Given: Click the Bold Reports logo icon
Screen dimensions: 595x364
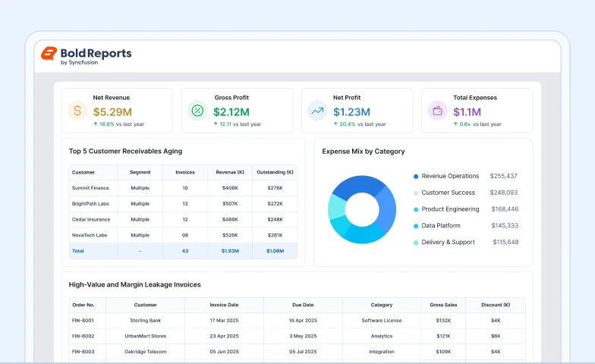Looking at the screenshot, I should click(49, 53).
